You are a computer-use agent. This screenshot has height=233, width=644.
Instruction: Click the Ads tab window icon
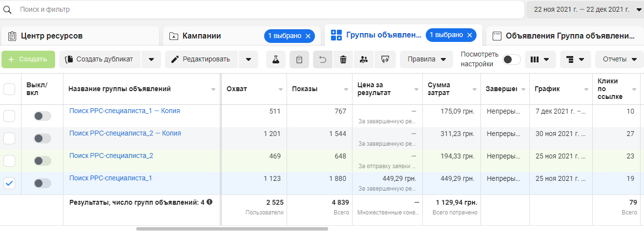coord(497,36)
